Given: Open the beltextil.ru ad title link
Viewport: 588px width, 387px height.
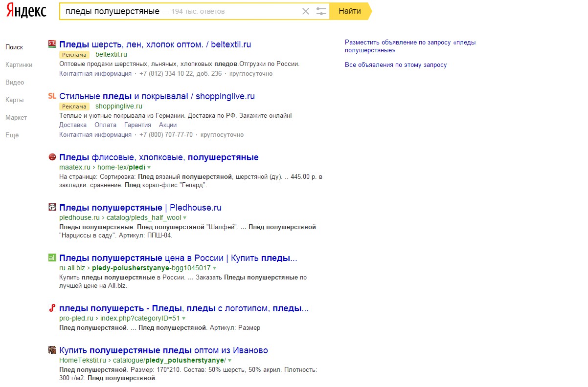Looking at the screenshot, I should [155, 44].
